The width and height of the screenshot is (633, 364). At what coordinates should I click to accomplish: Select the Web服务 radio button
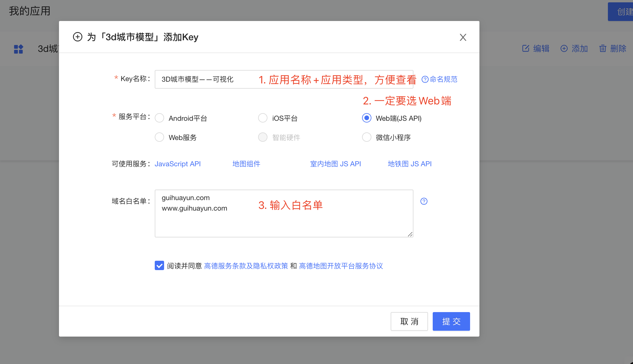[x=159, y=137]
